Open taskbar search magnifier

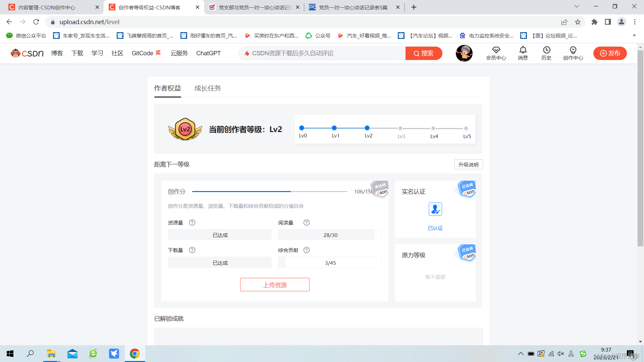(30, 354)
